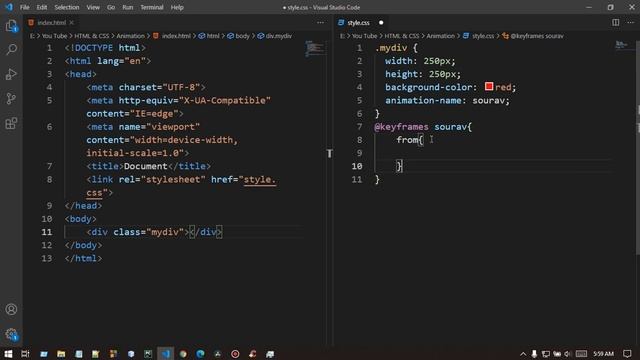The image size is (640, 360).
Task: Click the 'Document' title text in index.html
Action: point(146,166)
